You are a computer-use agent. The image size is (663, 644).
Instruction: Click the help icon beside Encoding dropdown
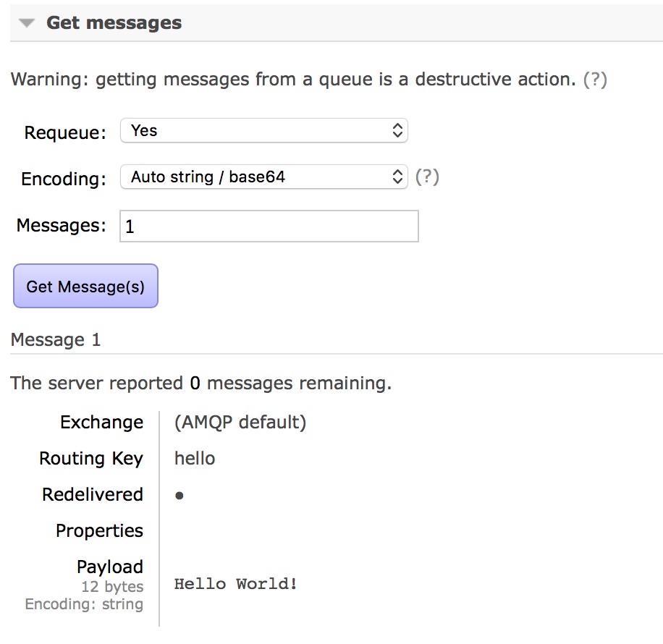pyautogui.click(x=426, y=177)
